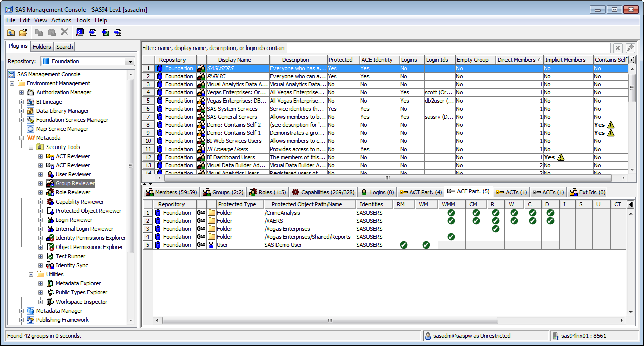Viewport: 644px width, 346px height.
Task: Click the warning triangle in BI Dashboard Users row
Action: (x=561, y=157)
